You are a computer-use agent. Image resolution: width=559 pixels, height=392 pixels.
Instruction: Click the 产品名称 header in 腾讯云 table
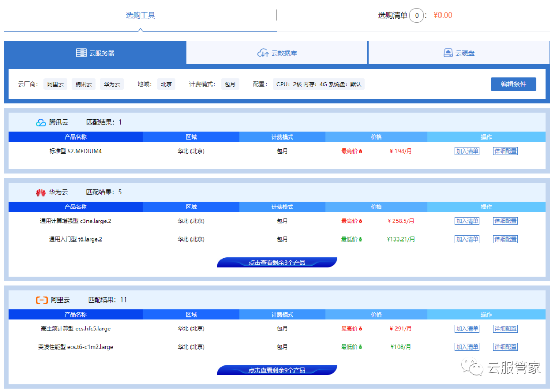[76, 137]
